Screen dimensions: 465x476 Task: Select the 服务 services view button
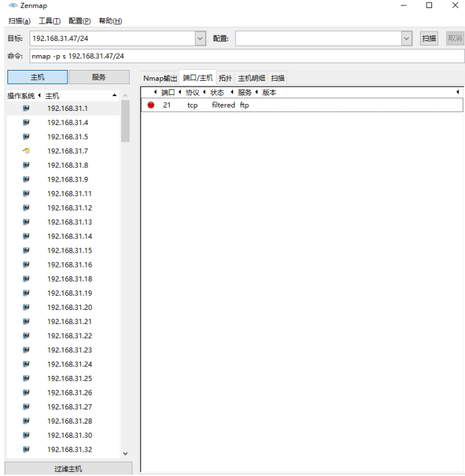[99, 77]
